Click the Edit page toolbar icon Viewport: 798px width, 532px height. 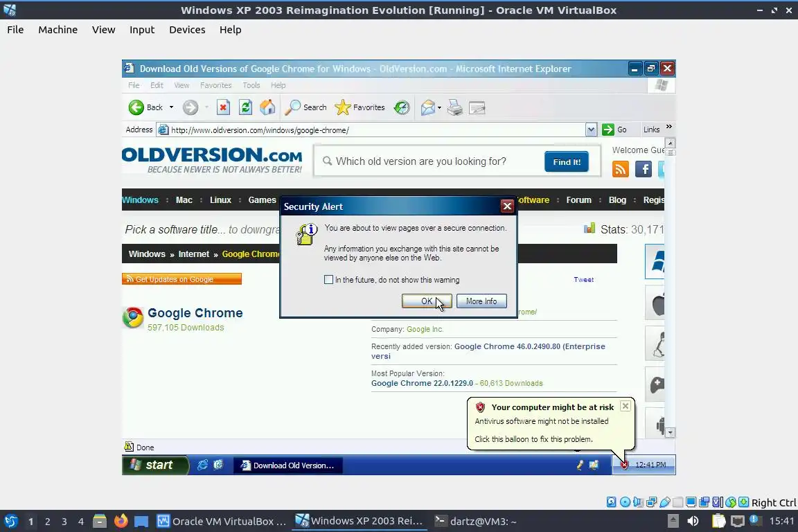point(477,107)
